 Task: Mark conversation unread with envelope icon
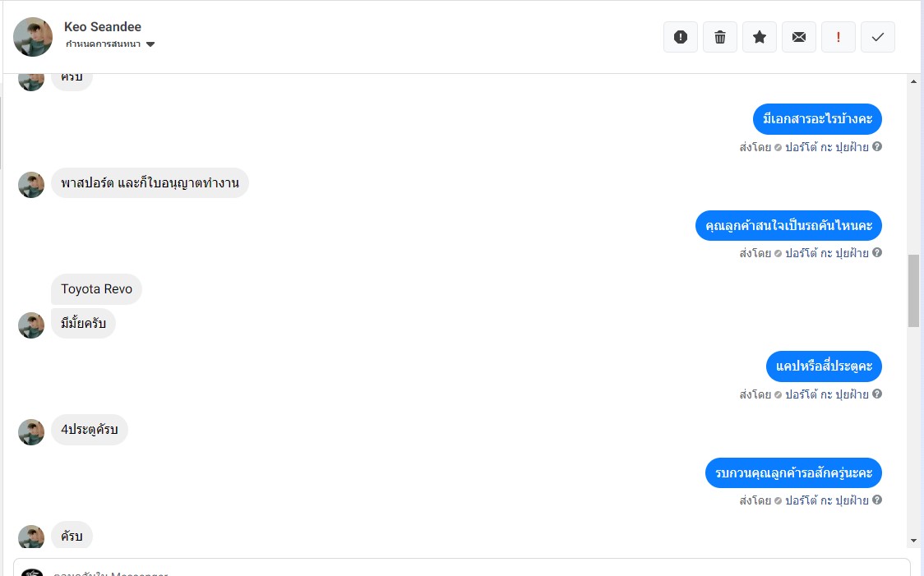click(x=799, y=37)
